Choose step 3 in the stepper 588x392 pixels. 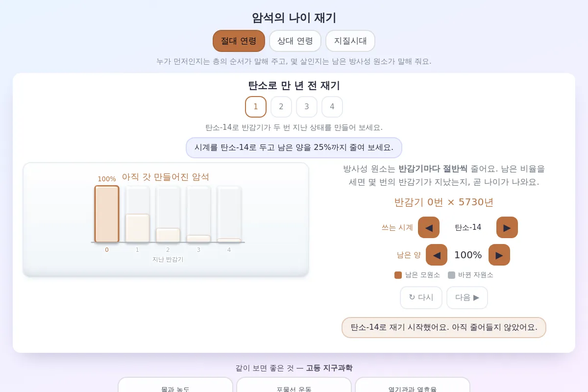click(307, 107)
